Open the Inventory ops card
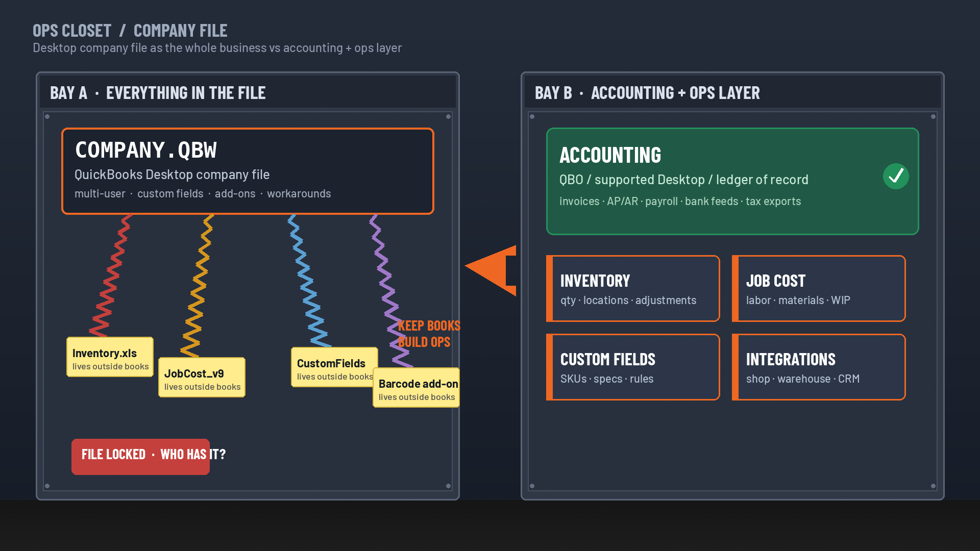The width and height of the screenshot is (980, 551). point(633,288)
